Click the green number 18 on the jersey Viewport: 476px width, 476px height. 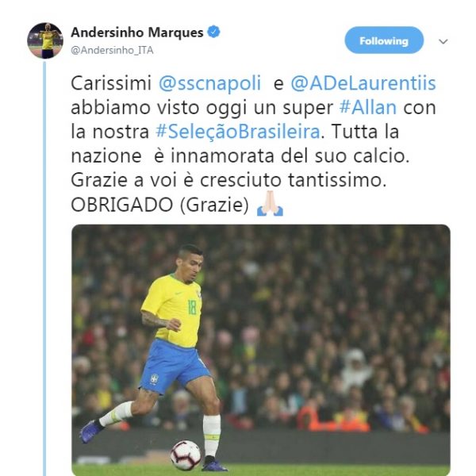192,307
